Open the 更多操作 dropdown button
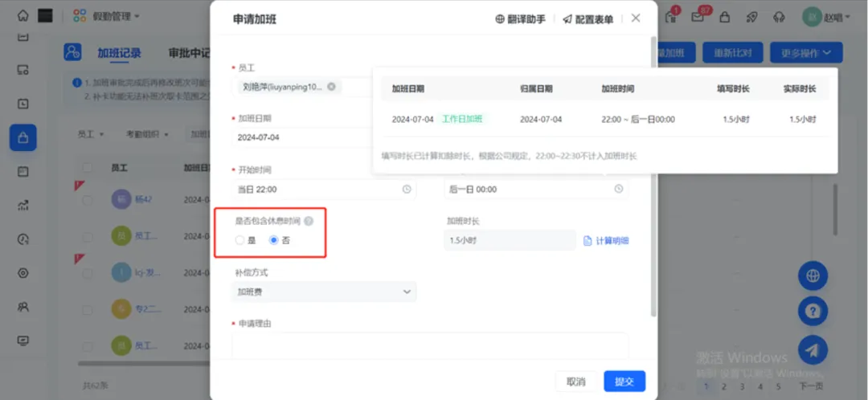The height and width of the screenshot is (400, 868). 806,53
